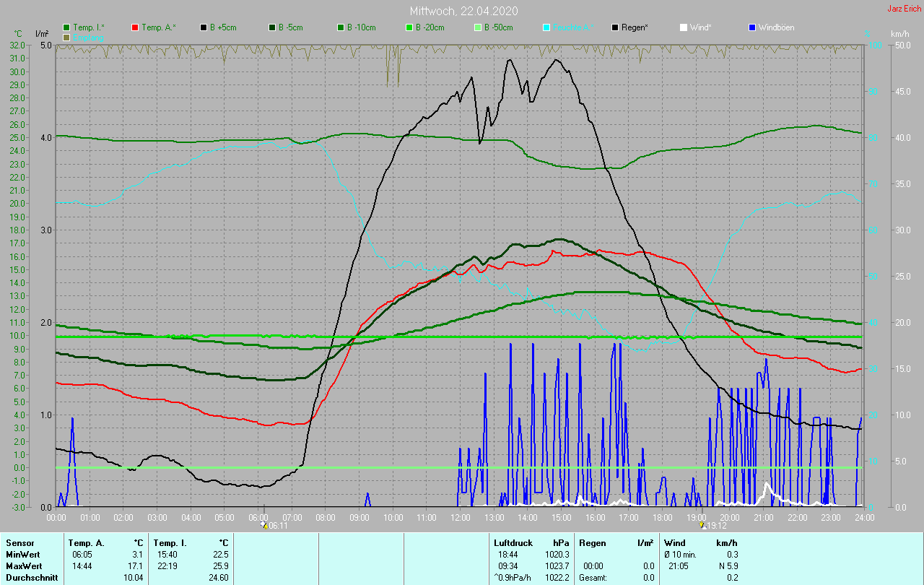Click the MaxWert row label
924x585 pixels.
pyautogui.click(x=22, y=565)
